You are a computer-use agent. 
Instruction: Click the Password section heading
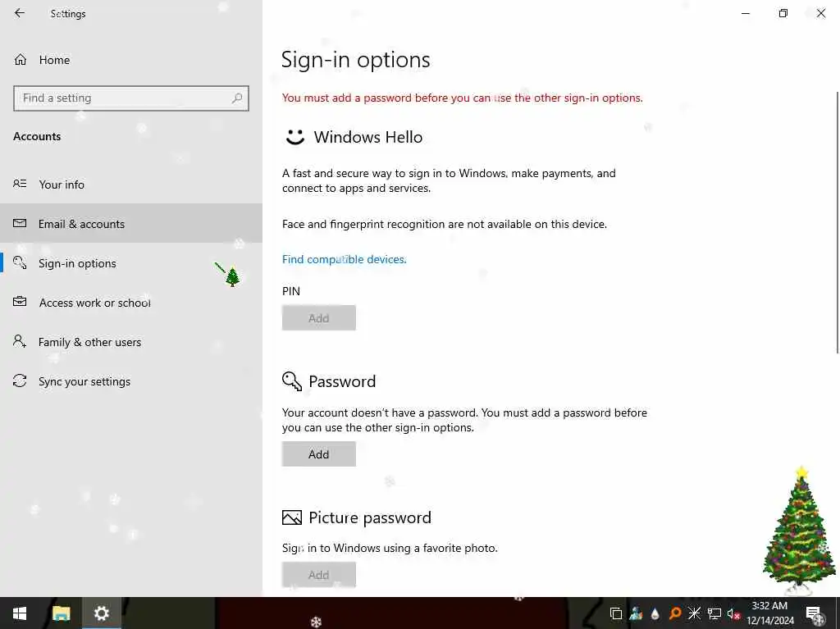click(x=342, y=381)
